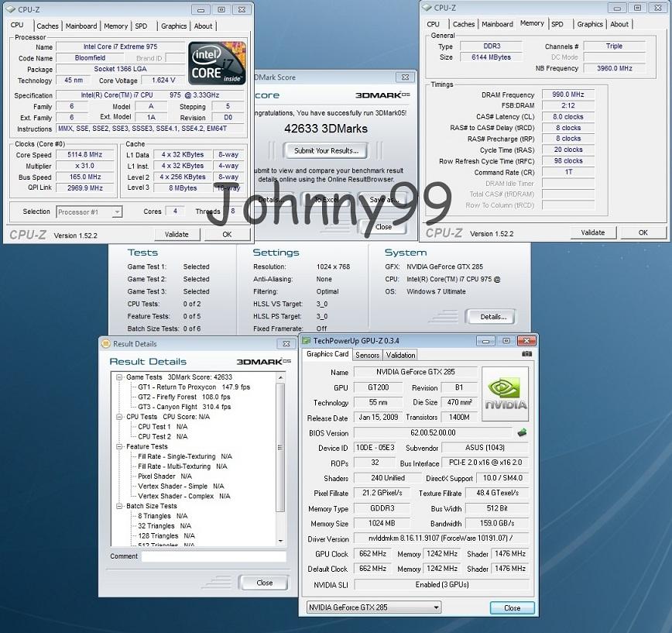Image resolution: width=672 pixels, height=633 pixels.
Task: Select GT1 - Return To Proxycon tree row
Action: pyautogui.click(x=194, y=387)
